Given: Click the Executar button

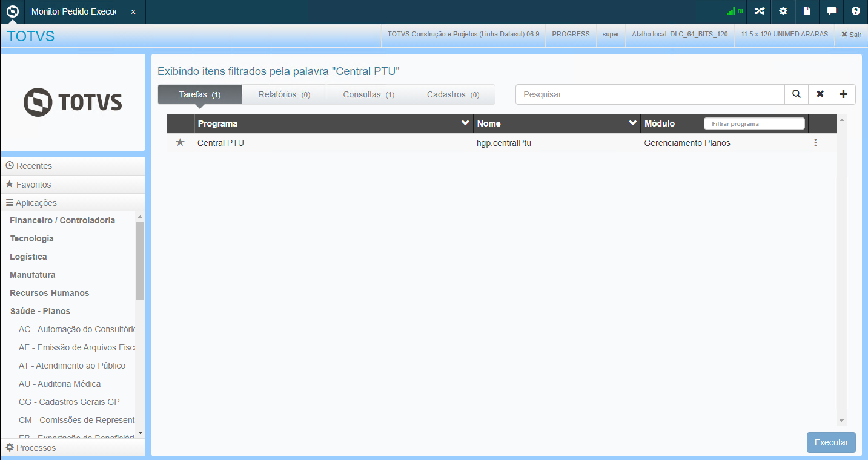Looking at the screenshot, I should [831, 442].
